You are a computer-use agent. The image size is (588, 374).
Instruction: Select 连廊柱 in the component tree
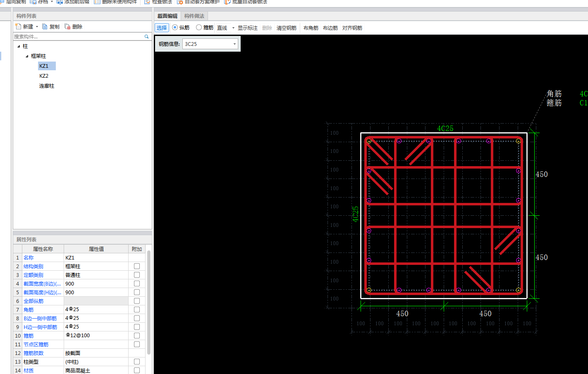[x=47, y=86]
